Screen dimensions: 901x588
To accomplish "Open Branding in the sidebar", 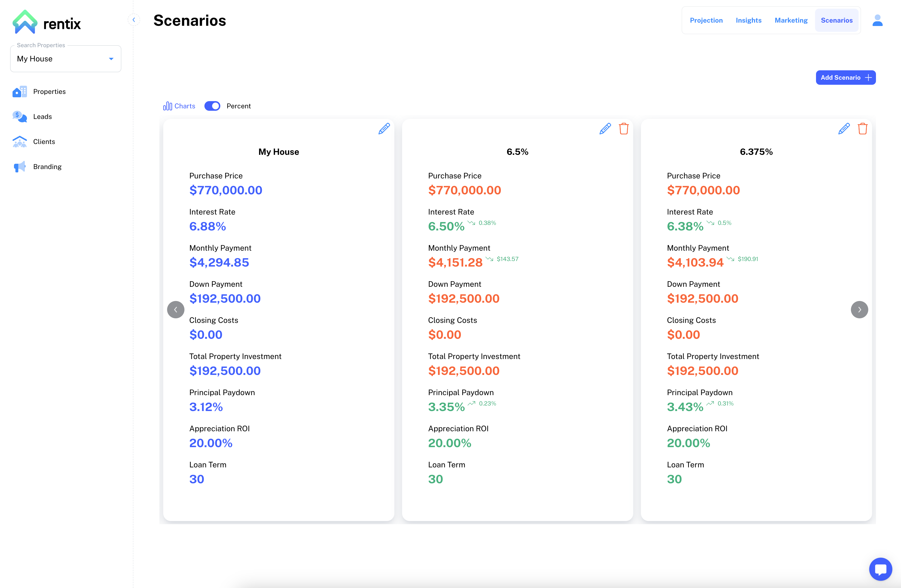I will click(x=47, y=167).
